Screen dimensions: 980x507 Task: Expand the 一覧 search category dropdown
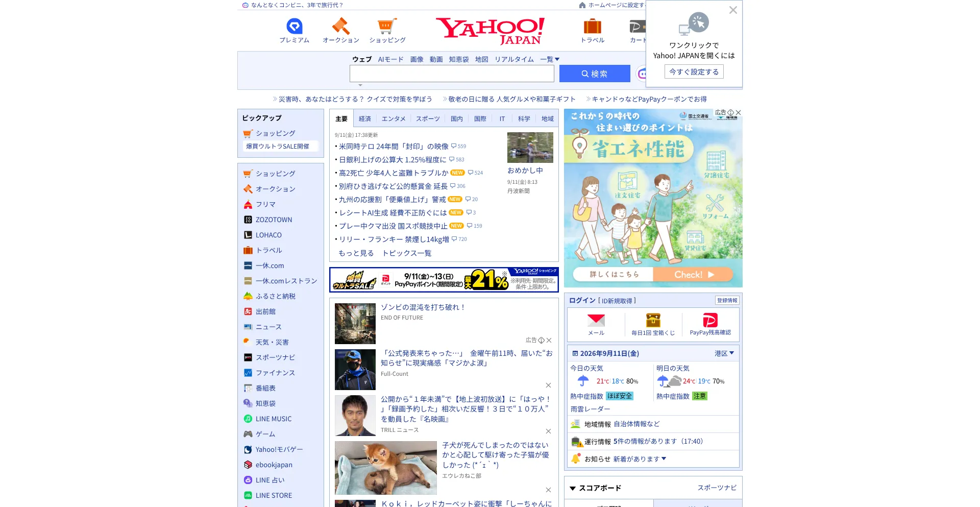[550, 59]
